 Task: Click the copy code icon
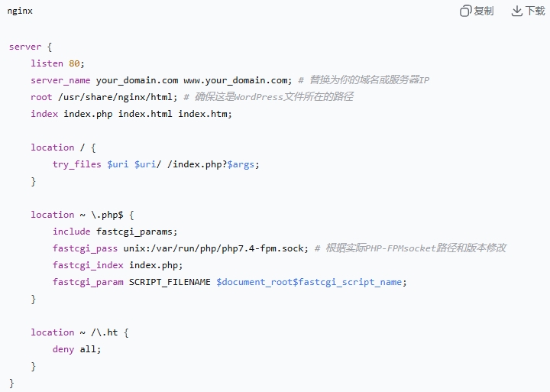tap(465, 11)
